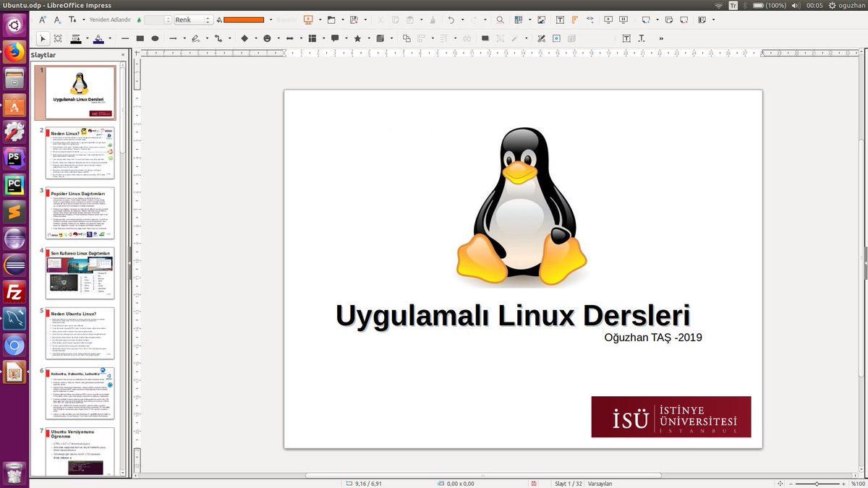Open the Renk fill type dropdown
The image size is (868, 488).
tap(193, 20)
